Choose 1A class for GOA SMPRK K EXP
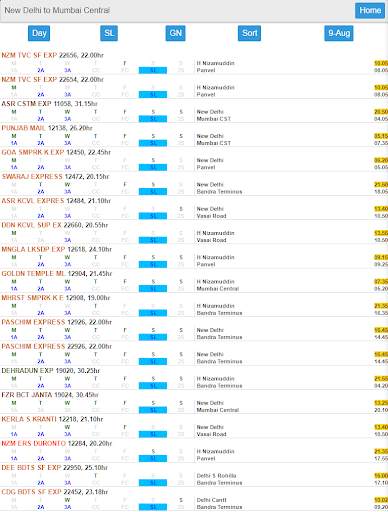The width and height of the screenshot is (388, 512). (14, 167)
